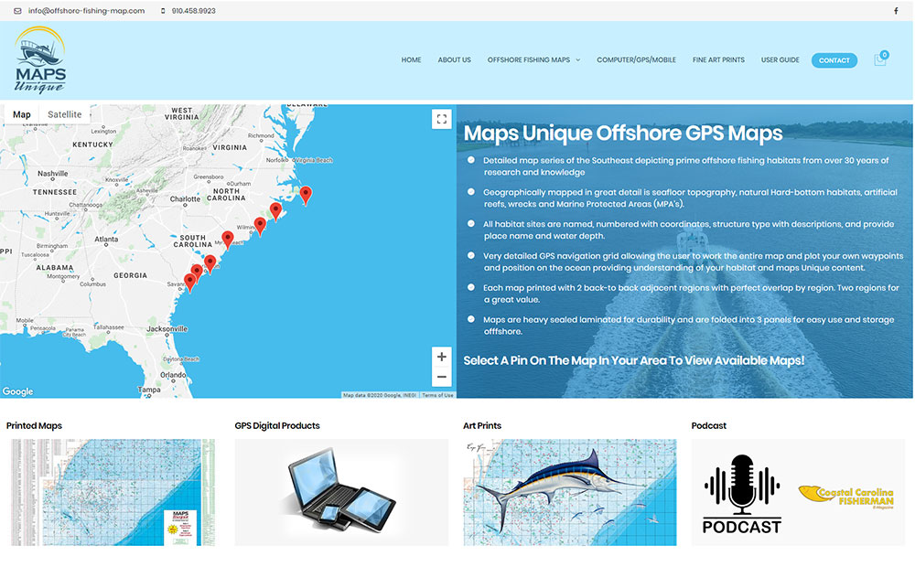Switch to Satellite map view
915x588 pixels.
(65, 114)
